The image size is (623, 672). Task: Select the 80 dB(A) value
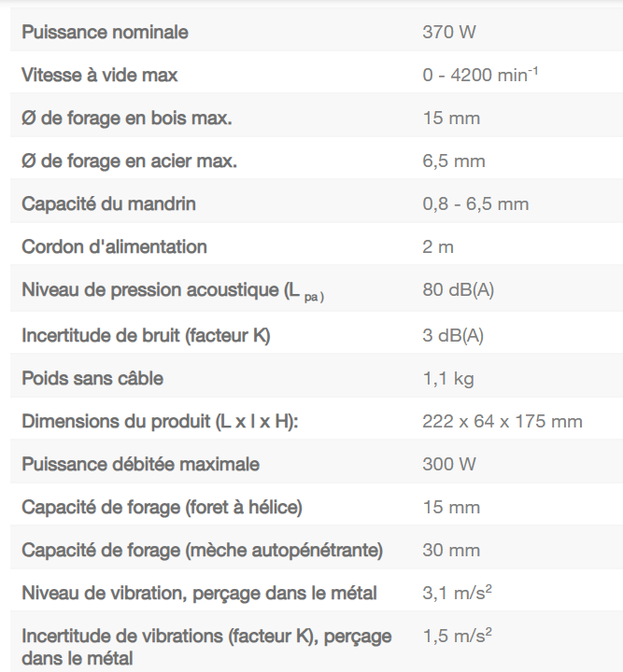(458, 290)
